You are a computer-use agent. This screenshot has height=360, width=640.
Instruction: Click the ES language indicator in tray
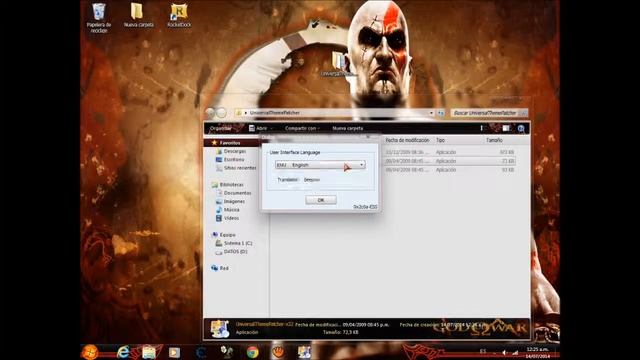tap(483, 351)
